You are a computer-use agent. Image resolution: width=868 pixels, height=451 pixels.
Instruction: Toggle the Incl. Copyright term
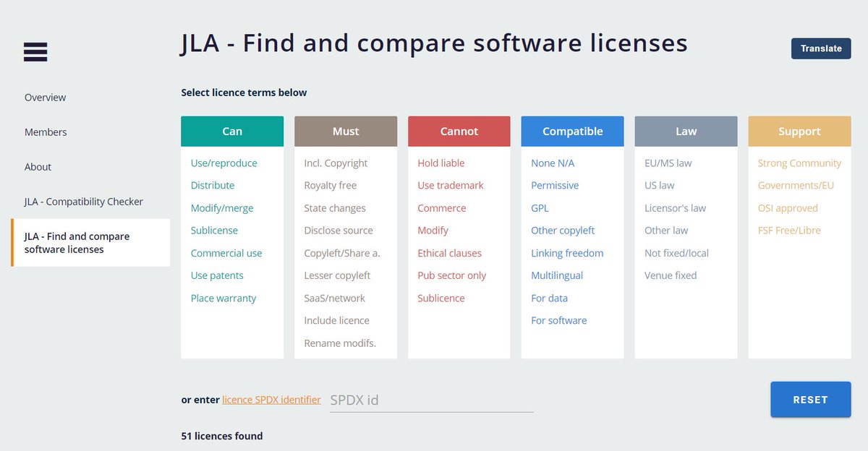[336, 163]
